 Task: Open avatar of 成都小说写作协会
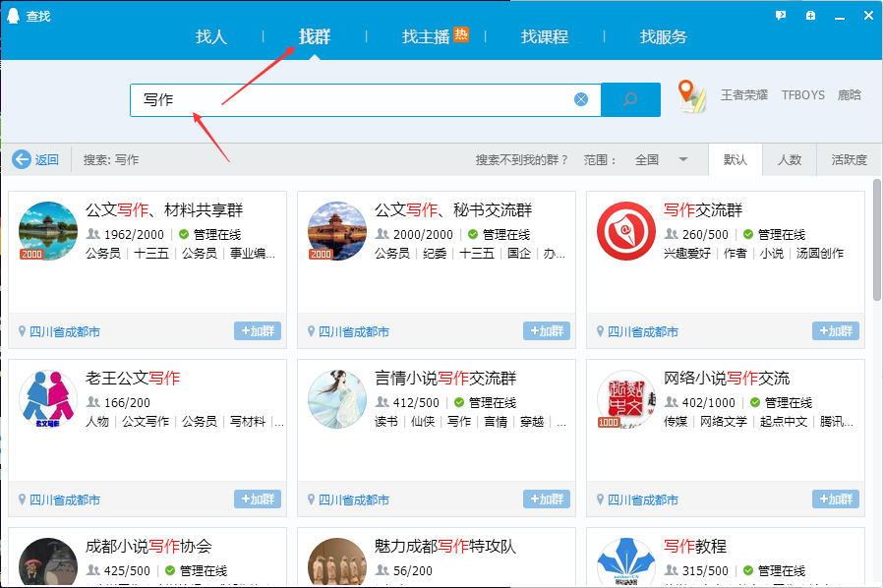pyautogui.click(x=48, y=562)
